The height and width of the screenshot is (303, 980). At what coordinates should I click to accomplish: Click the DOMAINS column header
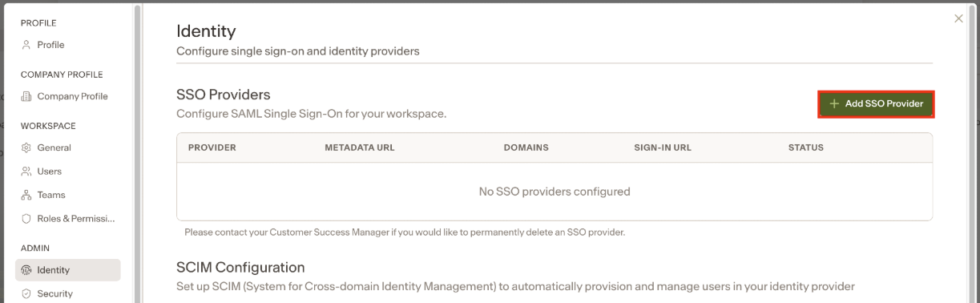pos(526,147)
